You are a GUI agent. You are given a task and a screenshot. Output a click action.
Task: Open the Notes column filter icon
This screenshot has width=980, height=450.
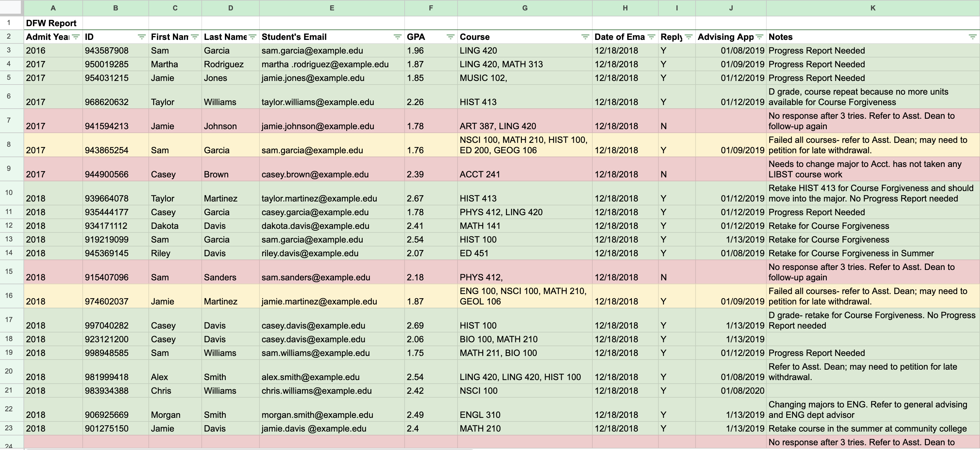tap(972, 37)
